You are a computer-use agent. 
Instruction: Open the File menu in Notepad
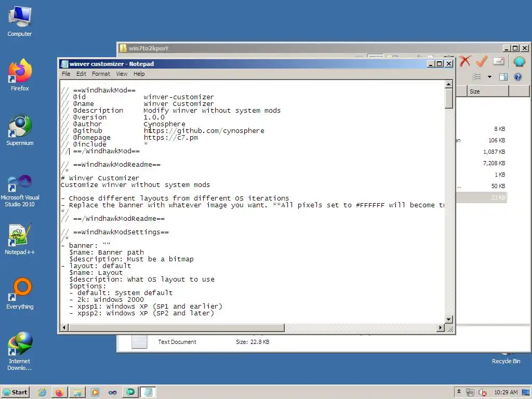pyautogui.click(x=66, y=74)
